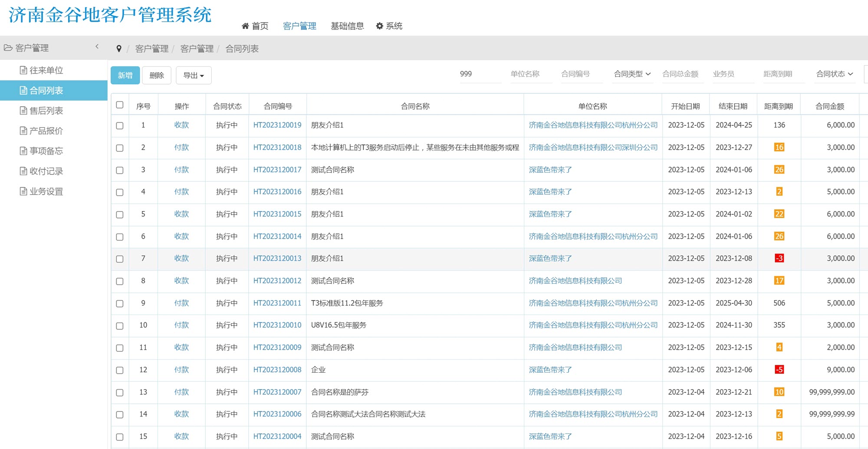Click the document icon beside 业务设置

[x=23, y=191]
